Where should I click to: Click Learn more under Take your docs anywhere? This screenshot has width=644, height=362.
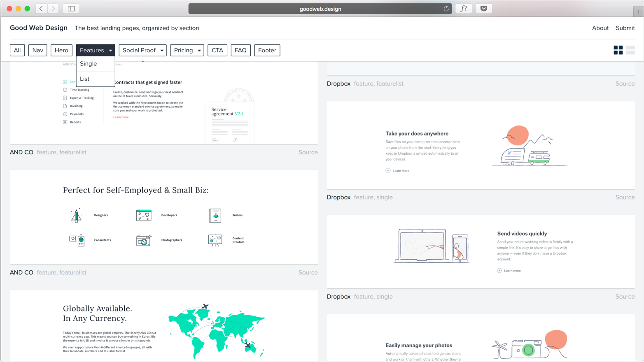click(x=401, y=171)
